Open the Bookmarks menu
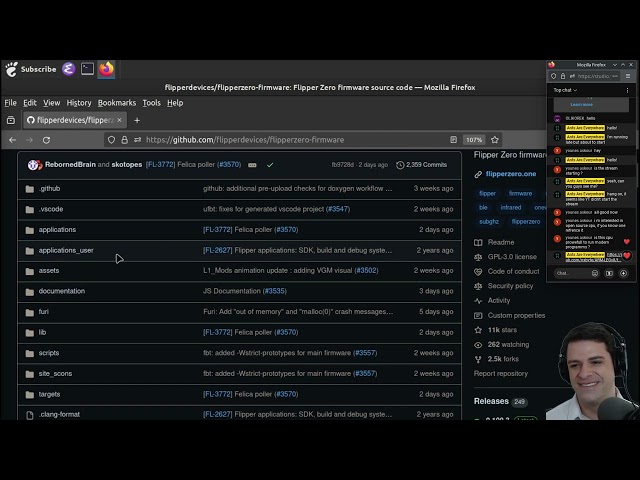This screenshot has width=640, height=480. [x=116, y=103]
